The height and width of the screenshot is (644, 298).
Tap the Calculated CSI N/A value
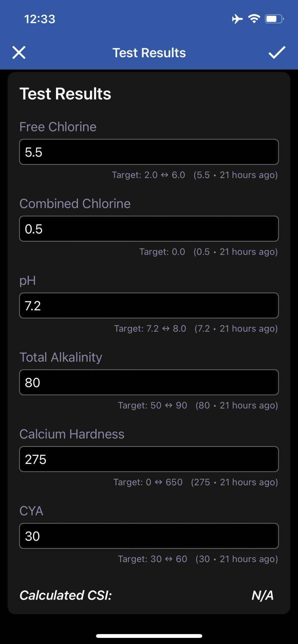coord(263,595)
